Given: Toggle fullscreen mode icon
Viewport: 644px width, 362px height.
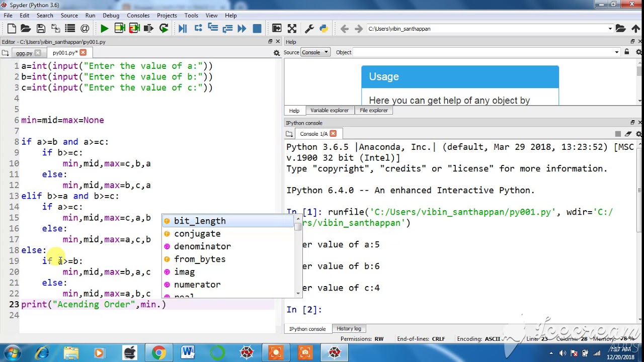Looking at the screenshot, I should [292, 29].
